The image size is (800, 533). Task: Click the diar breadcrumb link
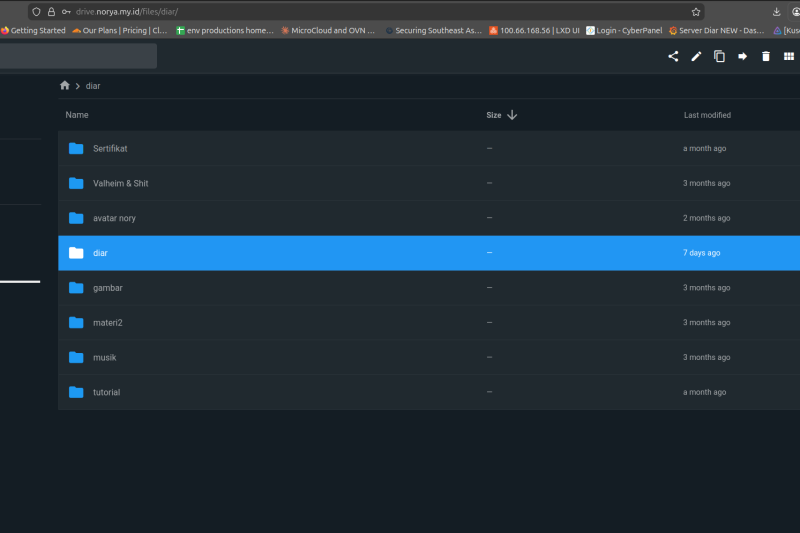tap(93, 86)
